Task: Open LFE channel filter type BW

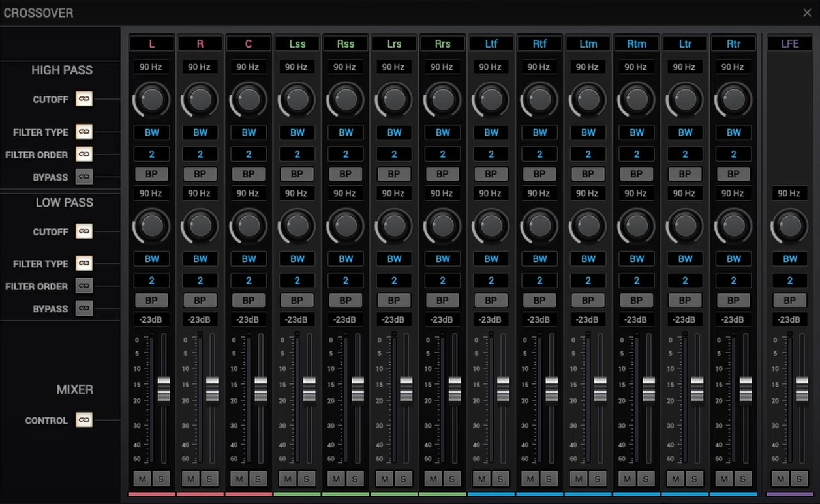Action: pyautogui.click(x=790, y=259)
